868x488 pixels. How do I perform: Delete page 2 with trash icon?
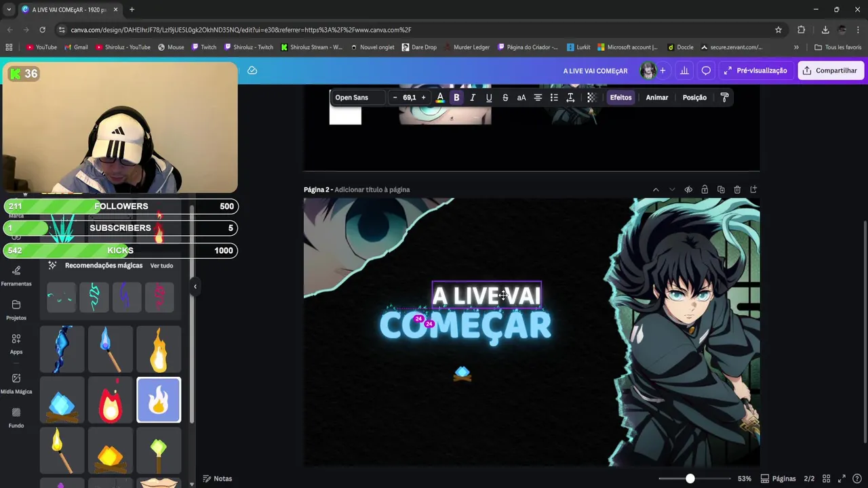737,190
